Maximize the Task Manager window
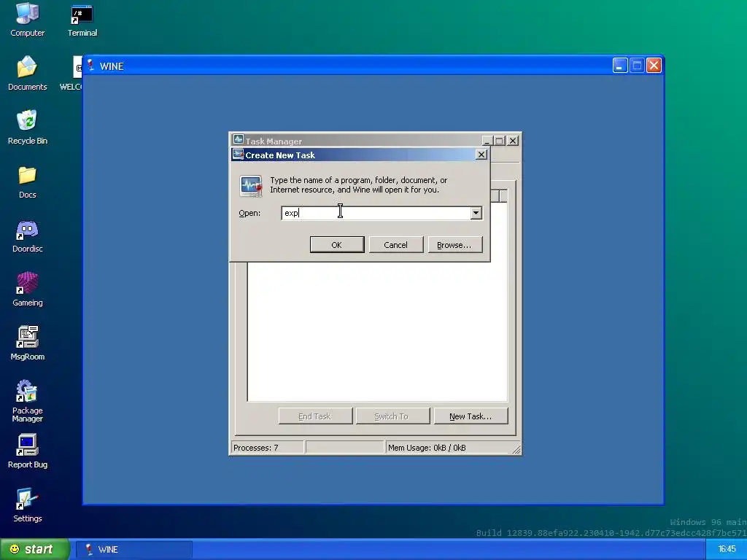747x560 pixels. [499, 141]
